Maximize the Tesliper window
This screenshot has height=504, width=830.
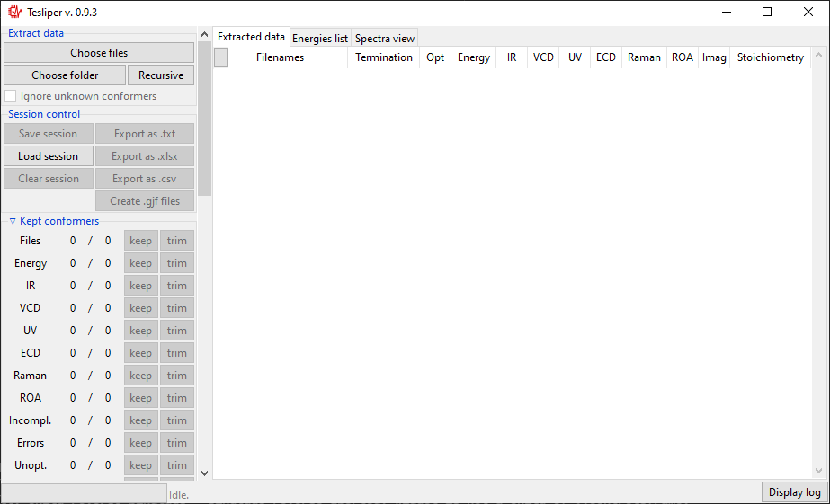pyautogui.click(x=767, y=12)
